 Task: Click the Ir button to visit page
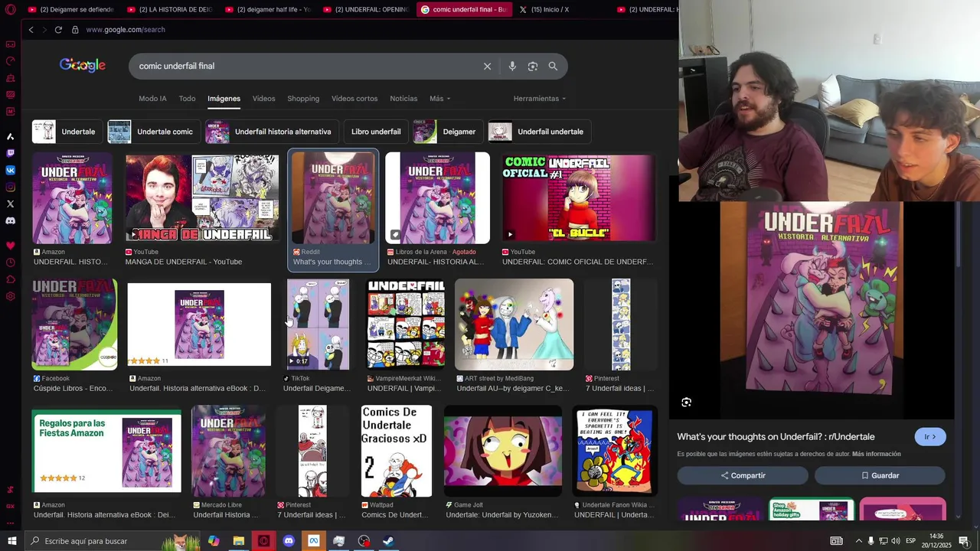point(930,437)
